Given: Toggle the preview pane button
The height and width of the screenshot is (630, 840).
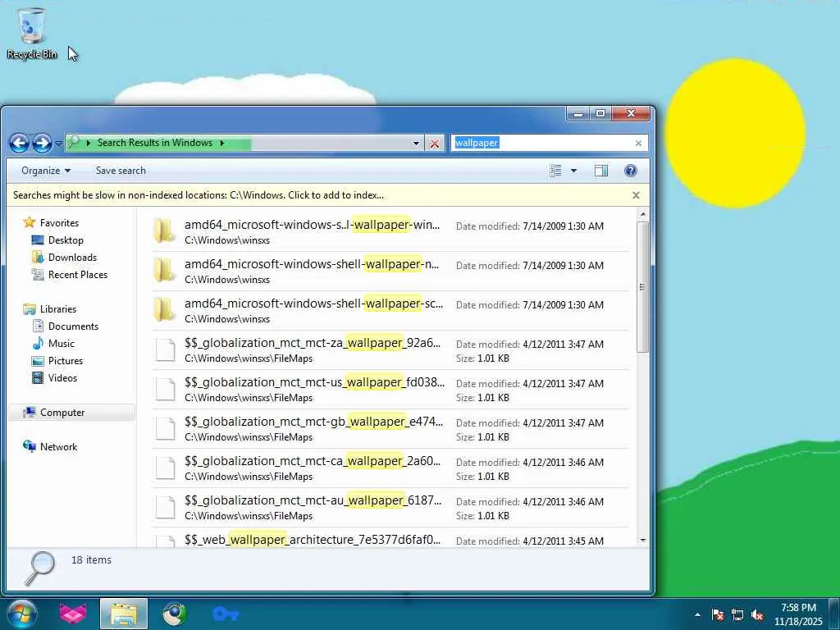Looking at the screenshot, I should pos(601,171).
